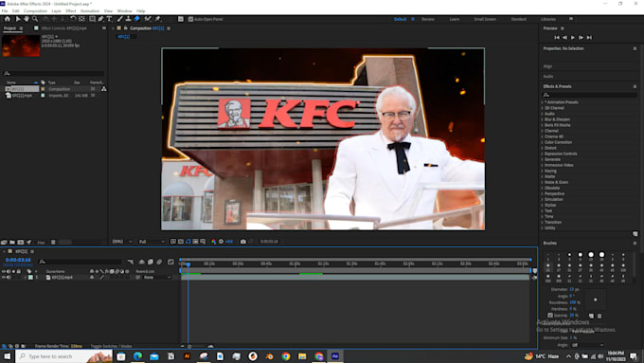The image size is (644, 363).
Task: Click the snapshot camera icon under viewer
Action: tap(243, 242)
